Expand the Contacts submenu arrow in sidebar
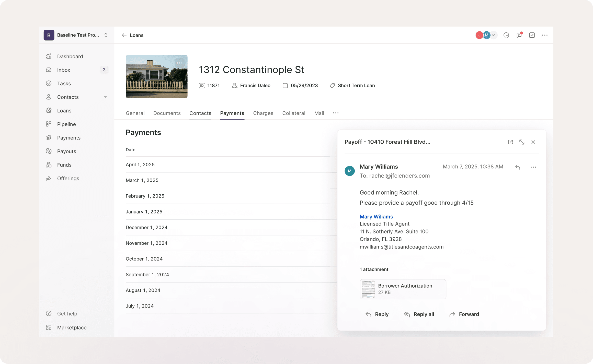The height and width of the screenshot is (364, 593). 105,97
